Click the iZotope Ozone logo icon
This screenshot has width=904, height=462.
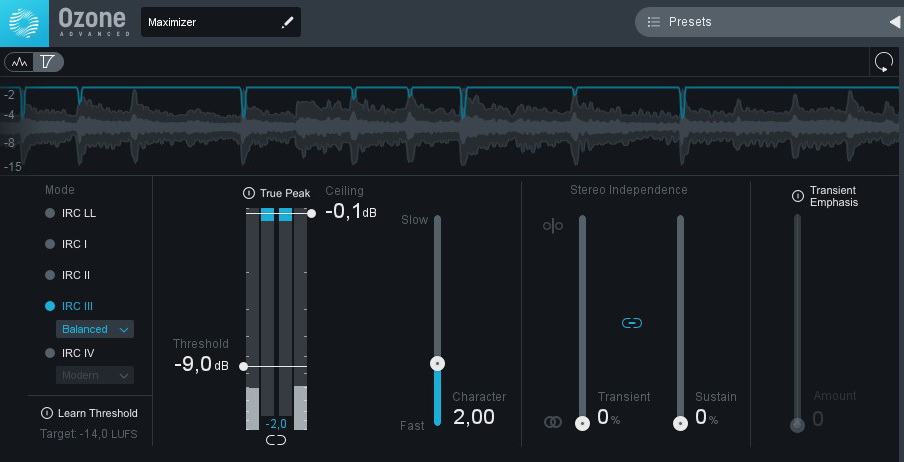[24, 23]
